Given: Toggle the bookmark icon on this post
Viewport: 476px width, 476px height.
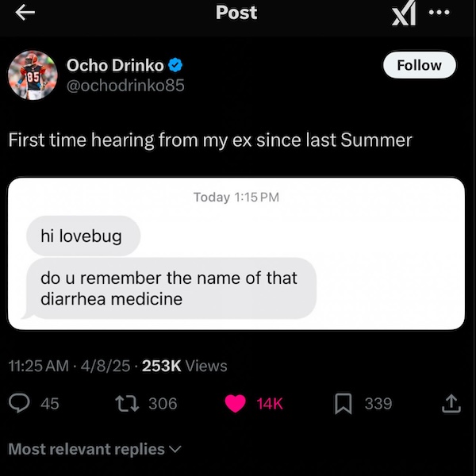Looking at the screenshot, I should 343,404.
